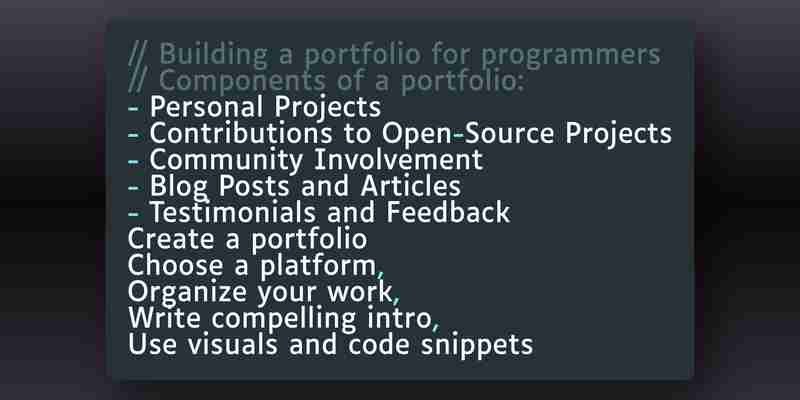The height and width of the screenshot is (400, 800).
Task: Select the "Testimonials and Feedback" line
Action: tap(319, 213)
